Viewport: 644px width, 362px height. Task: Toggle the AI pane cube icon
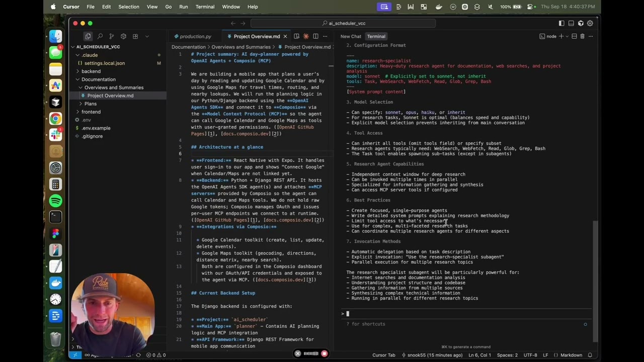tap(581, 23)
